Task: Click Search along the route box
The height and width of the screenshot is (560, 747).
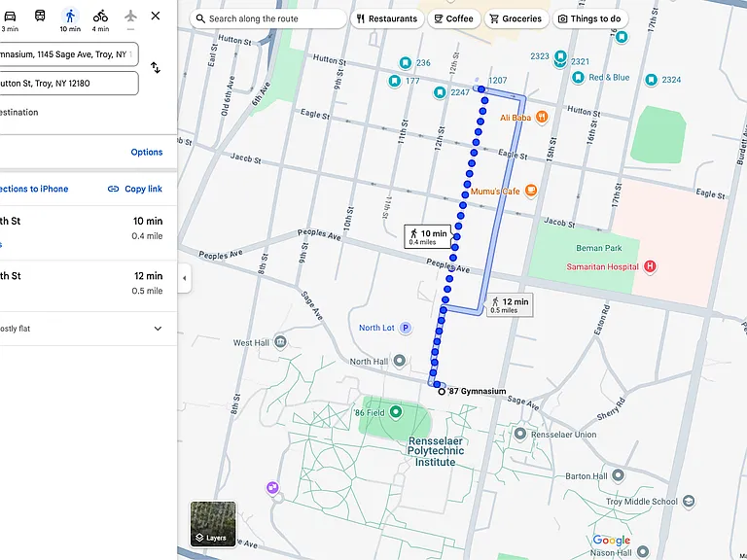Action: coord(268,18)
